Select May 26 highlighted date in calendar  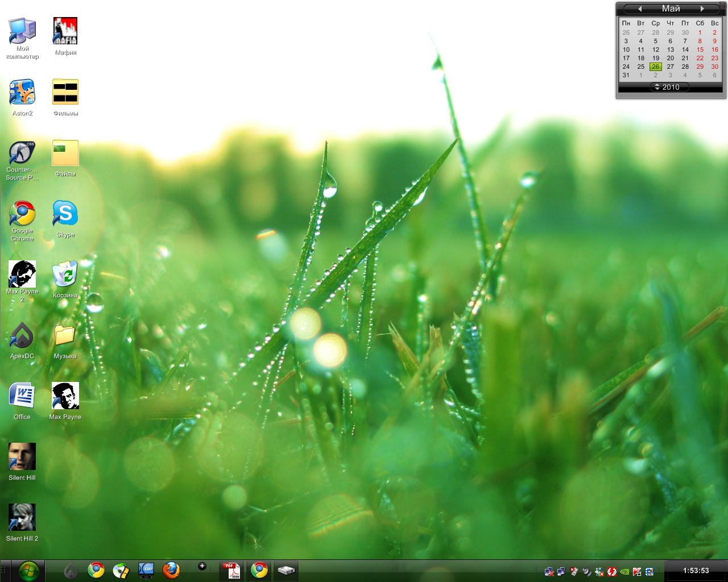tap(655, 66)
